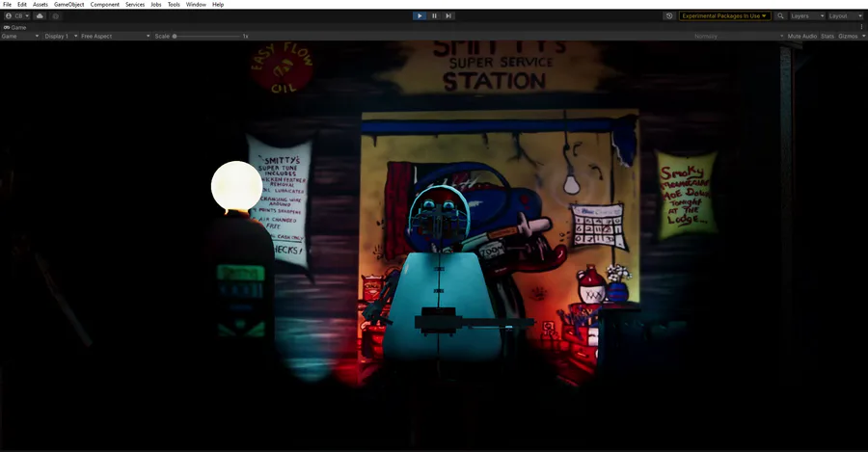
Task: Click the Unity Cloud icon
Action: click(x=40, y=16)
